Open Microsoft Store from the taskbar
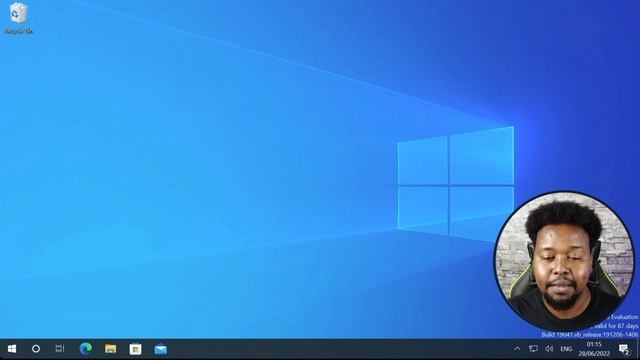Screen dimensions: 640x360 tap(136, 349)
